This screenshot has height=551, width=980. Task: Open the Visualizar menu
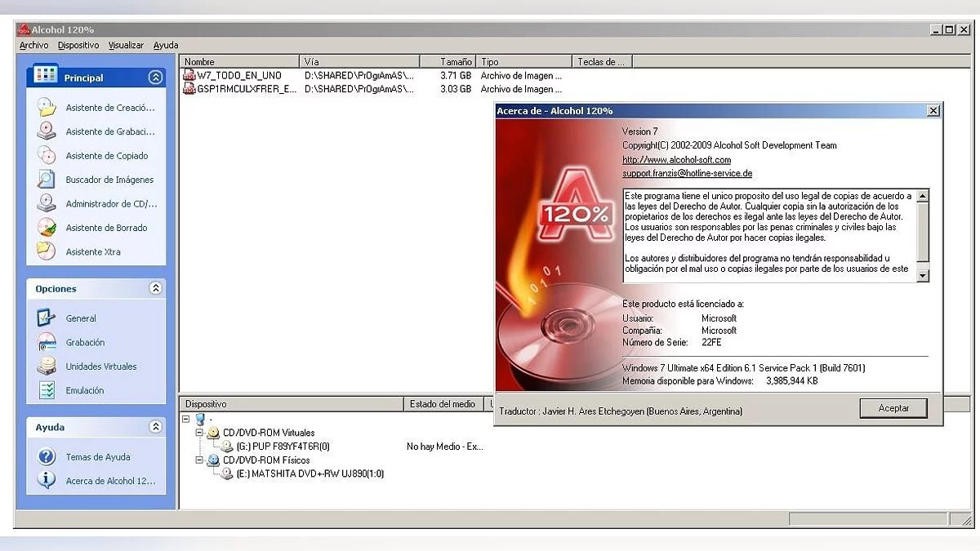(126, 46)
